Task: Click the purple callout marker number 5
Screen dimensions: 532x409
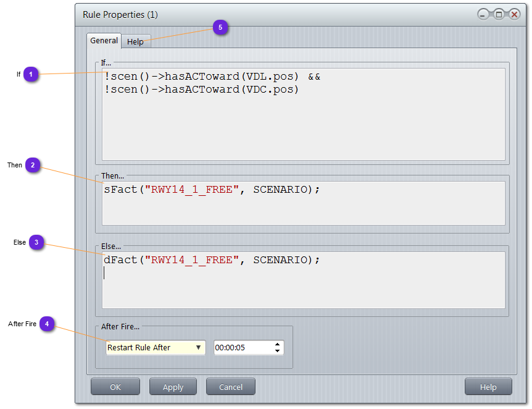Action: [220, 27]
